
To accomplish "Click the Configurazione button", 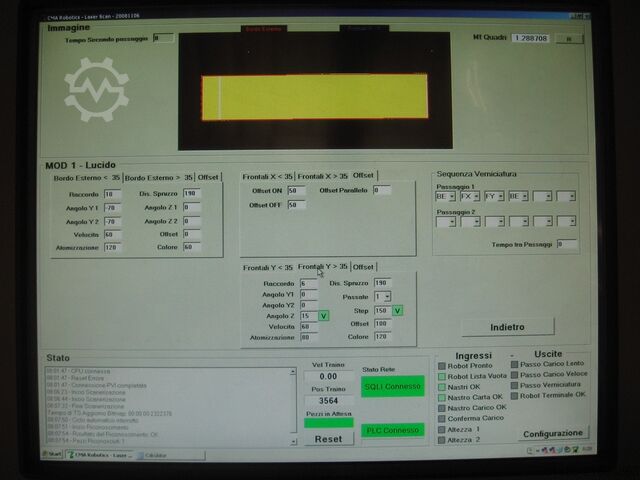I will (x=553, y=434).
